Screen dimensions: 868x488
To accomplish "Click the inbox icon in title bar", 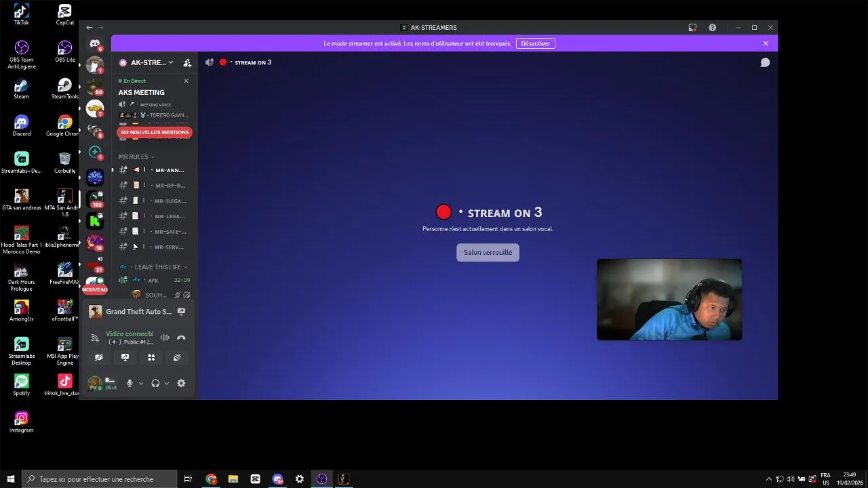I will click(692, 28).
